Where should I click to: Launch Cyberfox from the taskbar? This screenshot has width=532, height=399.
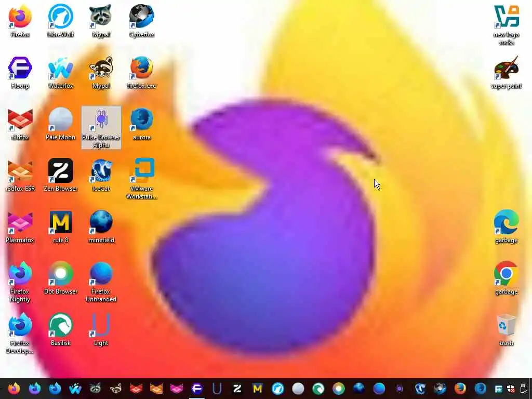tap(440, 389)
